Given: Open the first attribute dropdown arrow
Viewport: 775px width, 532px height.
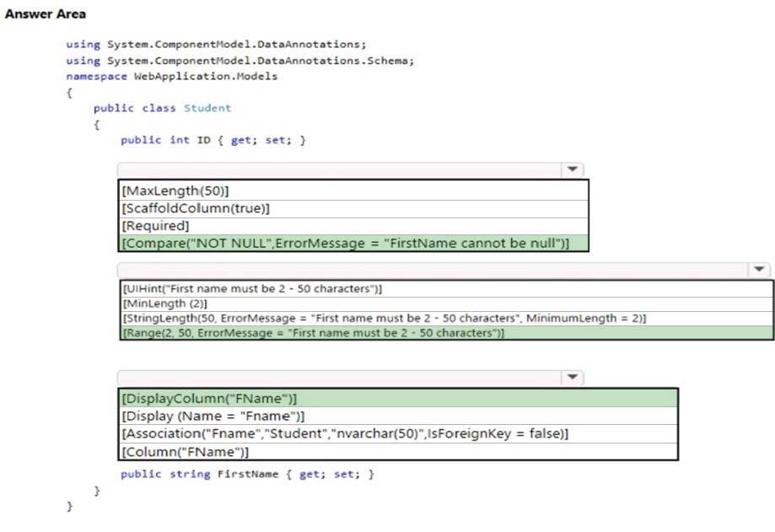Looking at the screenshot, I should point(573,169).
